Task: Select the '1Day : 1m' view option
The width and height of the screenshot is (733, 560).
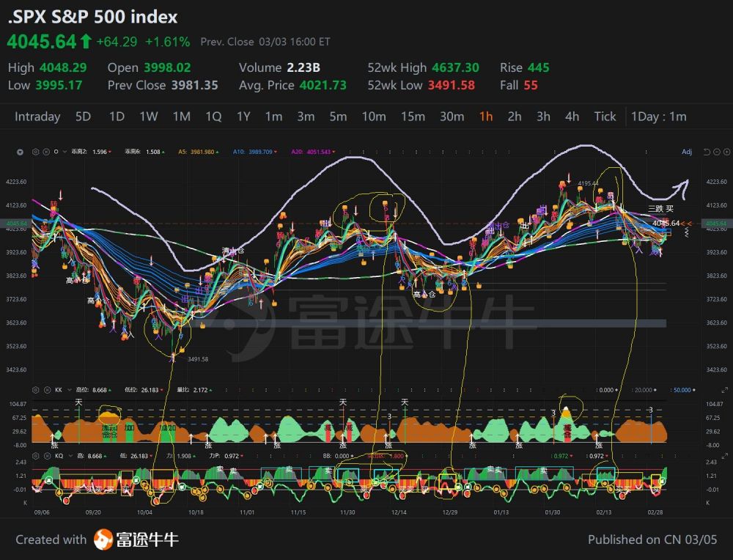Action: [x=659, y=117]
